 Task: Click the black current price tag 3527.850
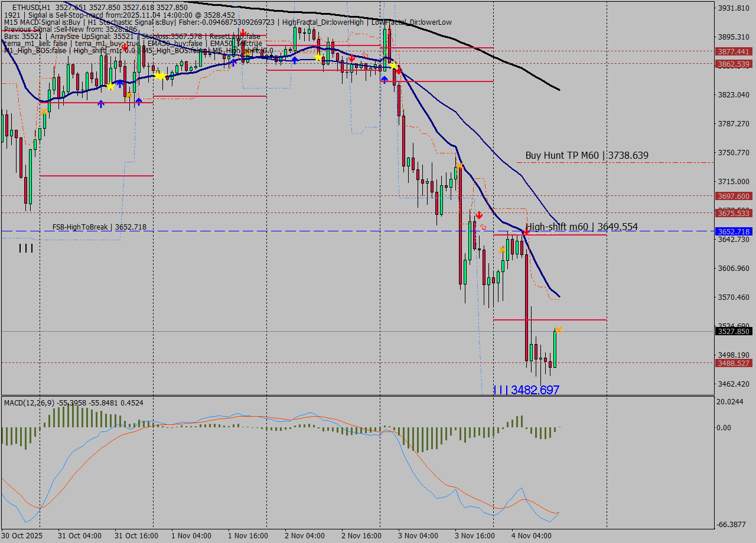pyautogui.click(x=732, y=332)
